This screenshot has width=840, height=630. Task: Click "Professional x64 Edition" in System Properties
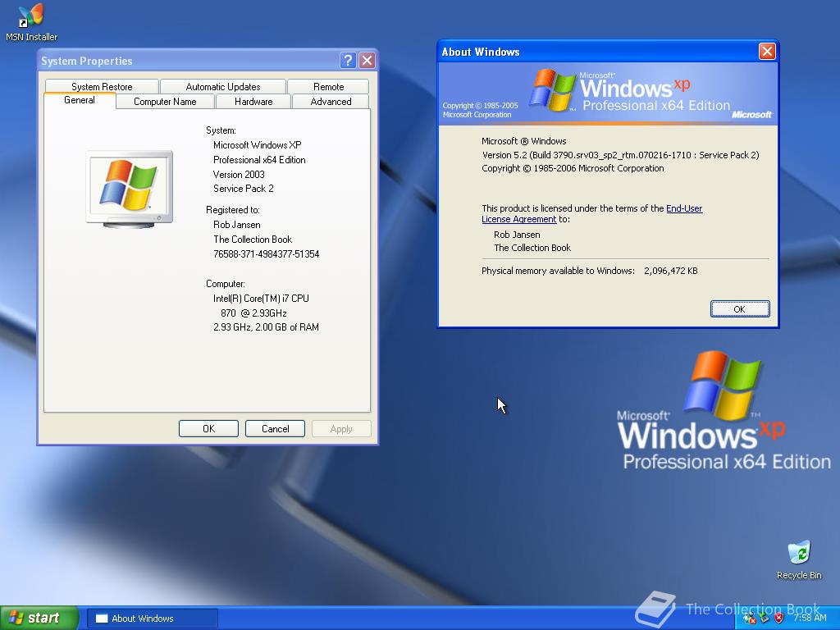[x=259, y=160]
